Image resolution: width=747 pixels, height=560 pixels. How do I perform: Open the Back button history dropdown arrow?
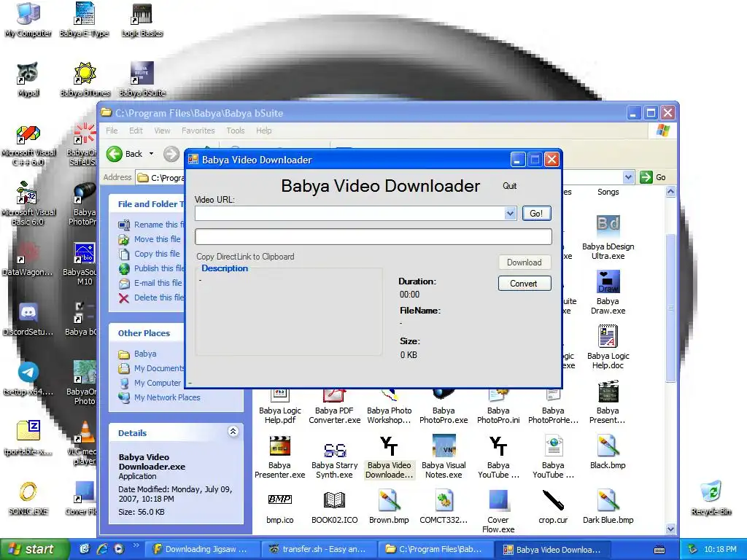click(x=152, y=154)
